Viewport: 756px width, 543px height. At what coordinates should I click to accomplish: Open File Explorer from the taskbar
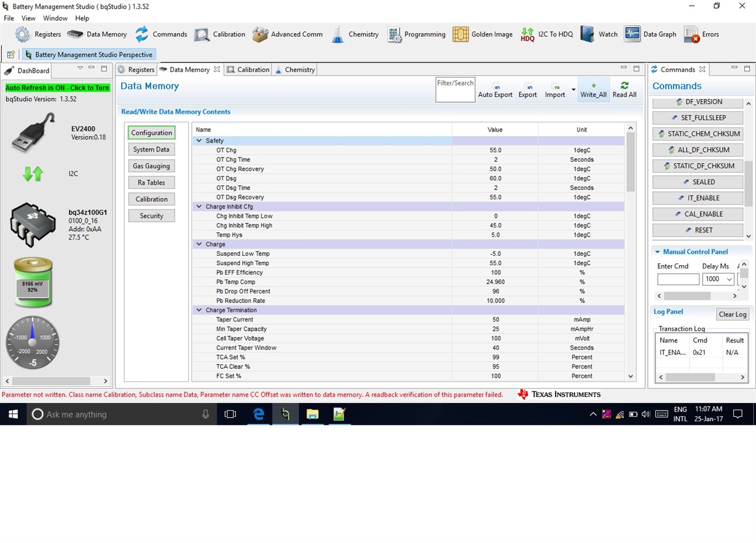point(312,414)
